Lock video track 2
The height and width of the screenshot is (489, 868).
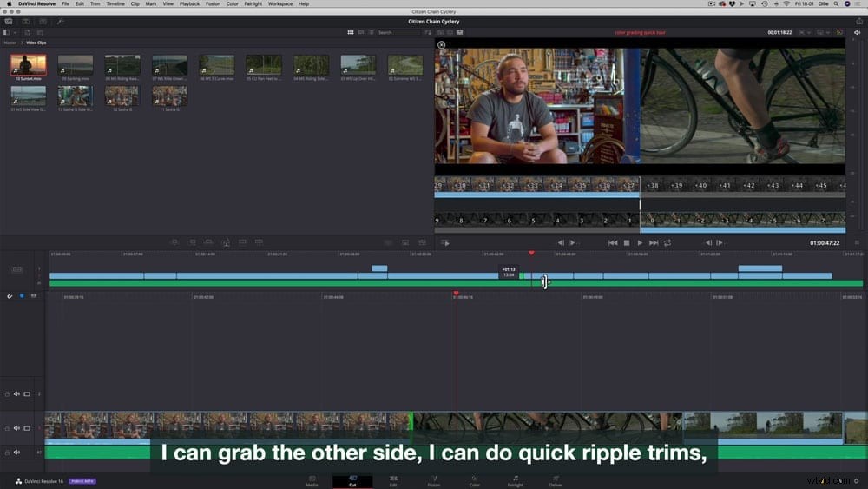(7, 393)
